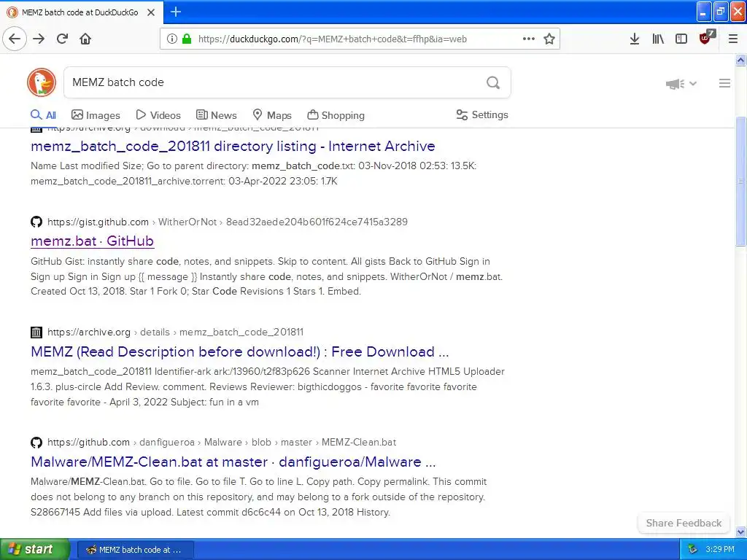Click the vertical scrollbar thumb
This screenshot has width=747, height=560.
click(741, 181)
